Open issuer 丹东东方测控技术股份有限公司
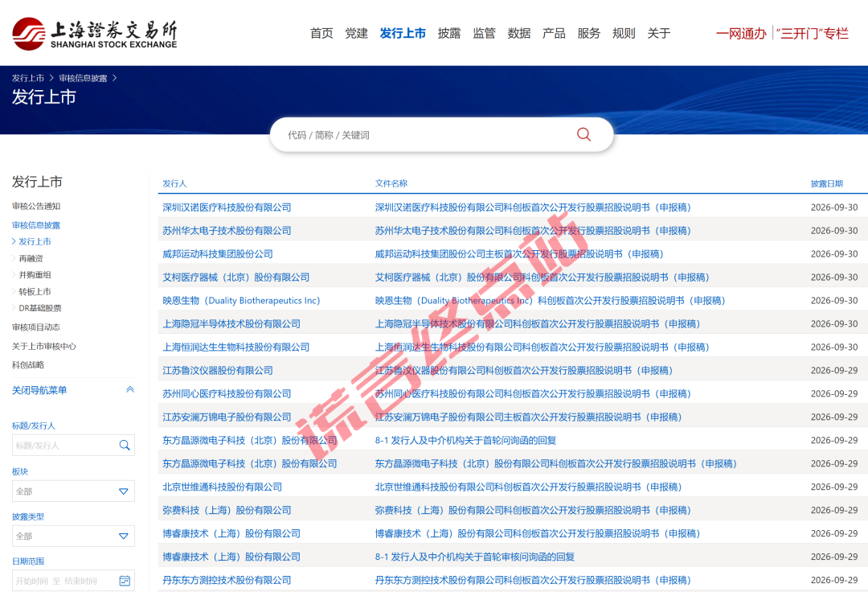The image size is (868, 592). [x=227, y=580]
